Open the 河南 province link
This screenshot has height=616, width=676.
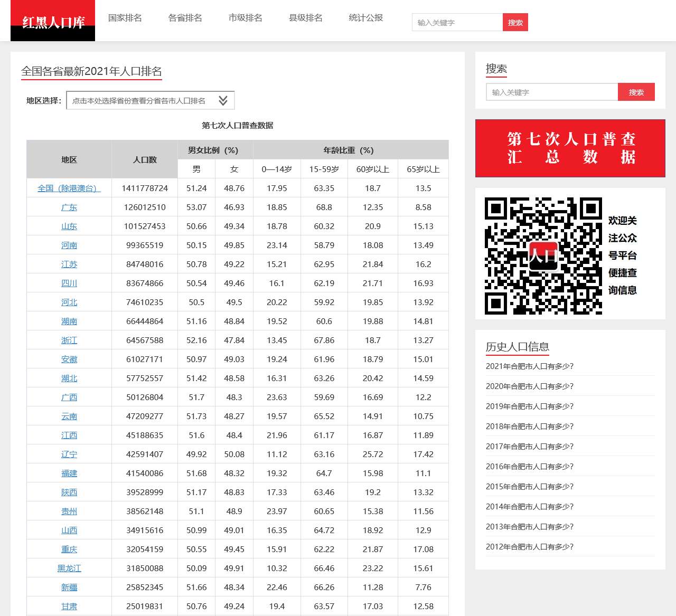click(69, 245)
